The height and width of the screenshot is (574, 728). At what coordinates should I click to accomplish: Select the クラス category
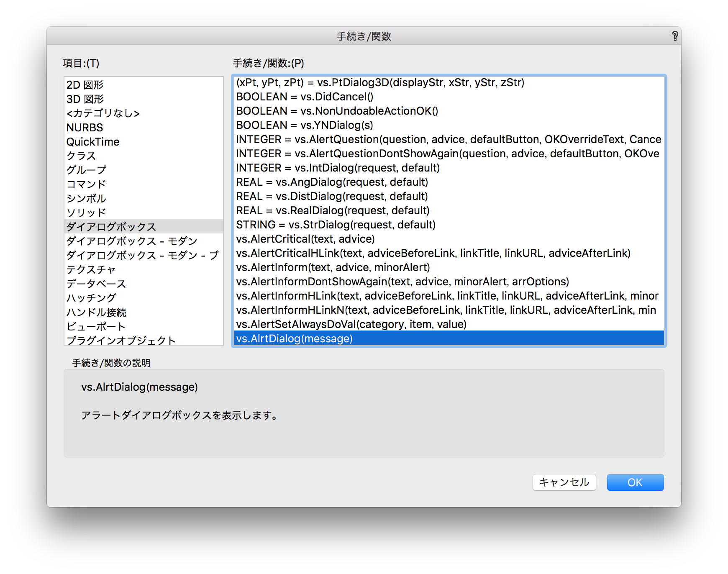[144, 156]
